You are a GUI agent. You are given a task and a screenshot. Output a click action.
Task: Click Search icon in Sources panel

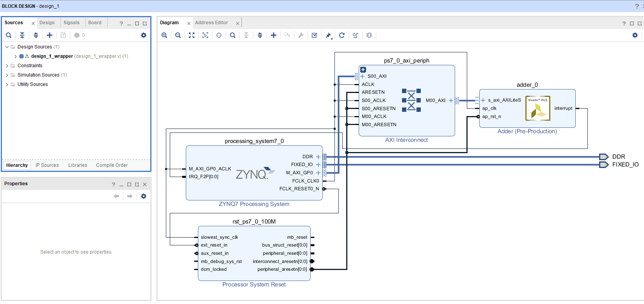point(9,35)
